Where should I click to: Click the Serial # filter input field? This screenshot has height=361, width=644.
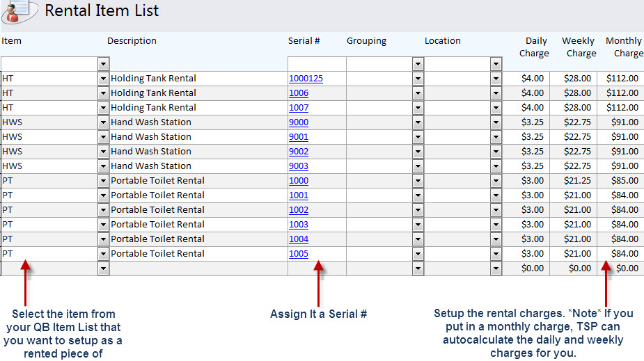point(317,64)
